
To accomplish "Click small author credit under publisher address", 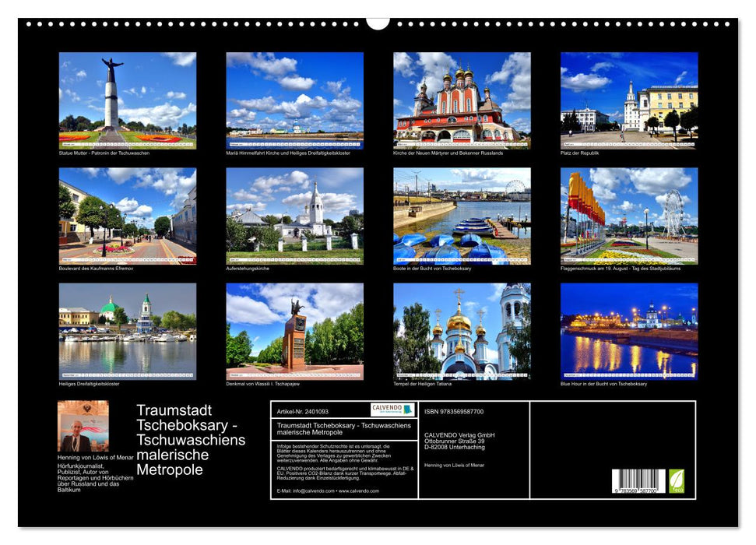I will (x=454, y=465).
